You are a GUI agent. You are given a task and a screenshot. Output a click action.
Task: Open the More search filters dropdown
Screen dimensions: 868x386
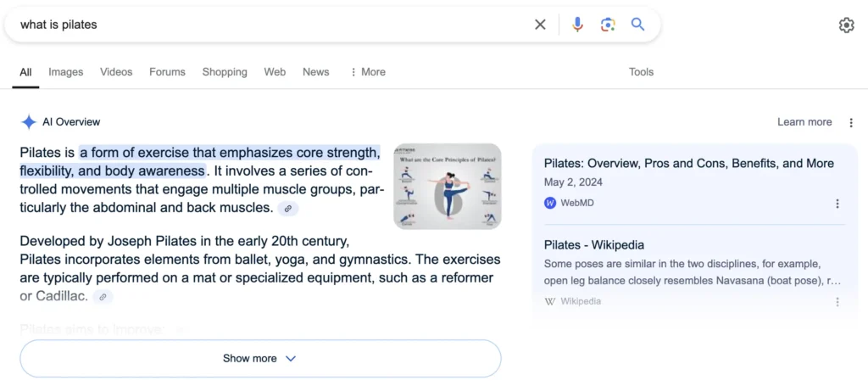pos(368,72)
